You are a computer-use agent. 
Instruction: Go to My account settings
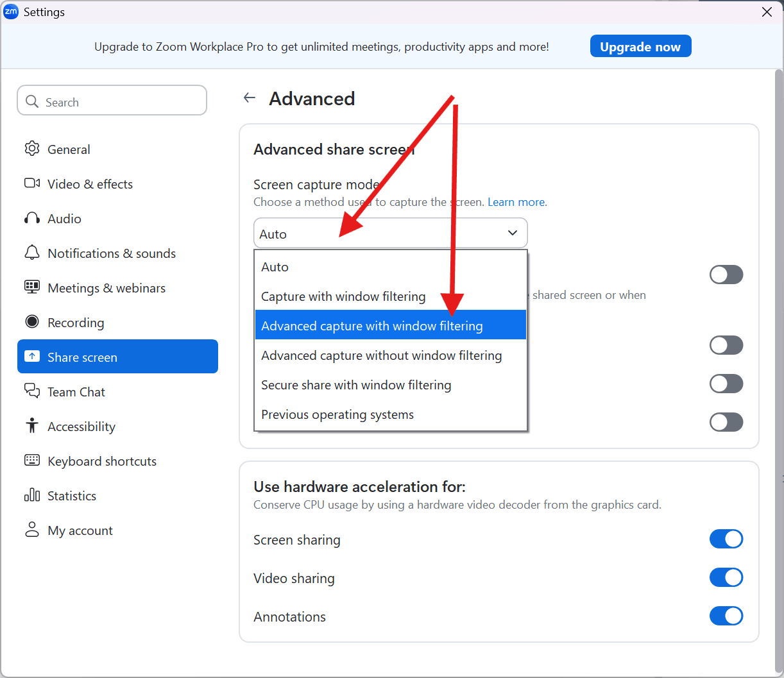point(80,530)
